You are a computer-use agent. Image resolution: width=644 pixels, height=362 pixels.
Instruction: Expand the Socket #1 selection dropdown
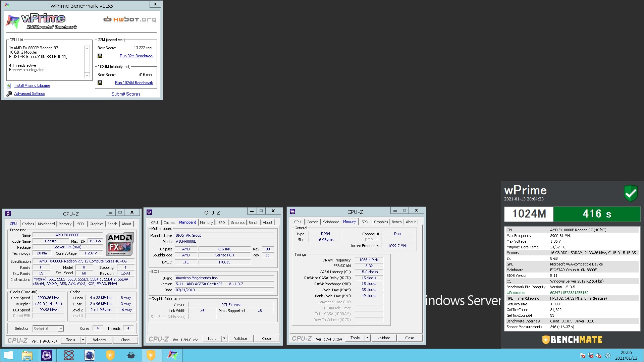coord(61,329)
